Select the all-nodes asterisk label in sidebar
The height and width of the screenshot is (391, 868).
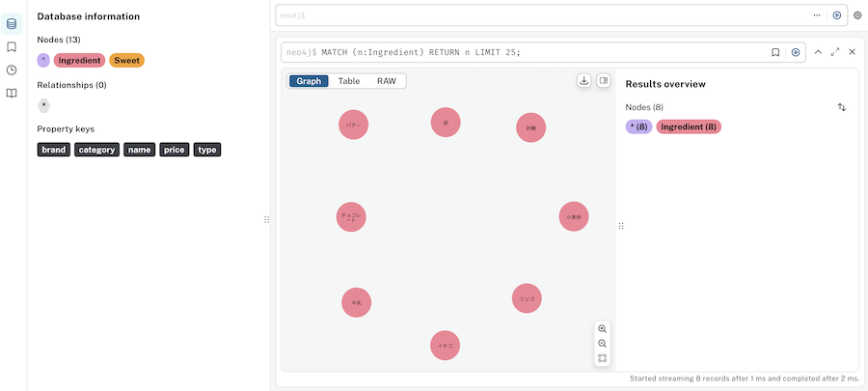click(43, 61)
